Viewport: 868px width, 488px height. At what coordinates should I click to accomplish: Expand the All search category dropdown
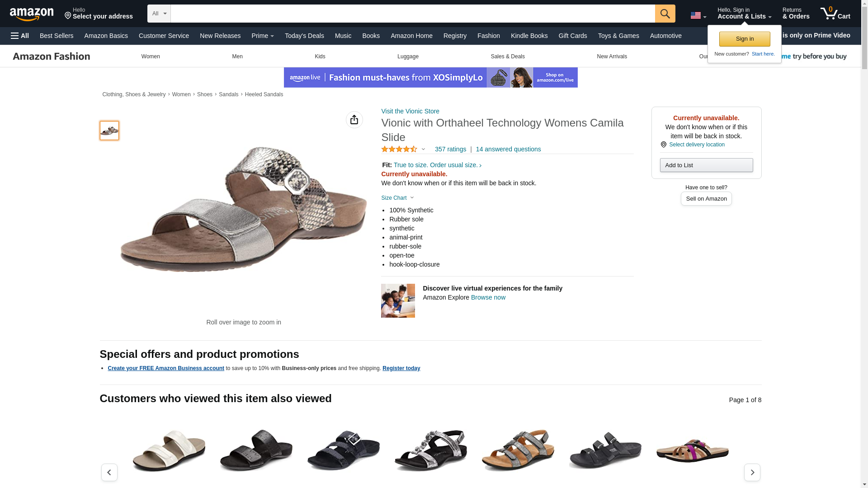(x=159, y=14)
